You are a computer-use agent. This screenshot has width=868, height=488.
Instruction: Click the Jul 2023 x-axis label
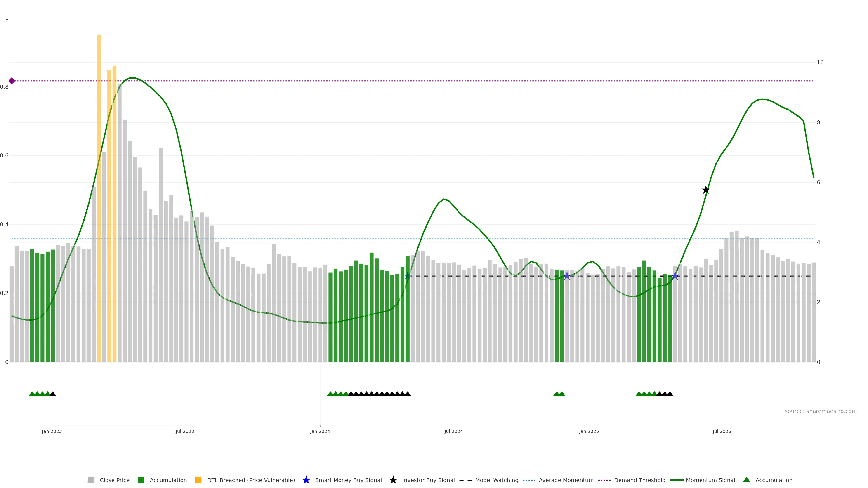coord(185,432)
